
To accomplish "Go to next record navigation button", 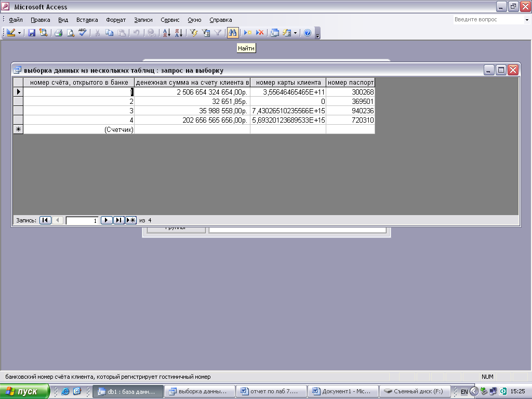I will point(106,220).
